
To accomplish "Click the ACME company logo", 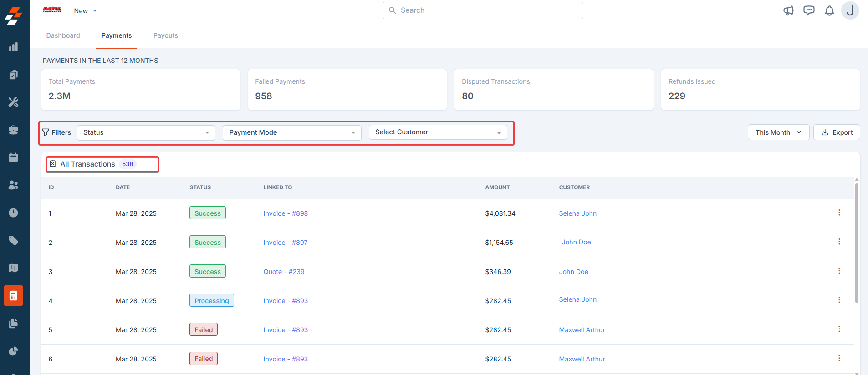I will click(x=52, y=10).
